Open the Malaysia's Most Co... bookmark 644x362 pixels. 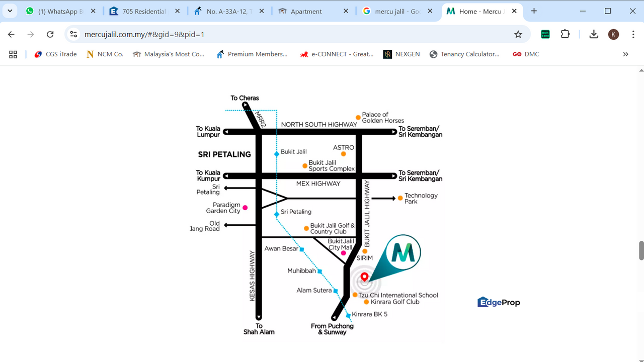[x=169, y=54]
